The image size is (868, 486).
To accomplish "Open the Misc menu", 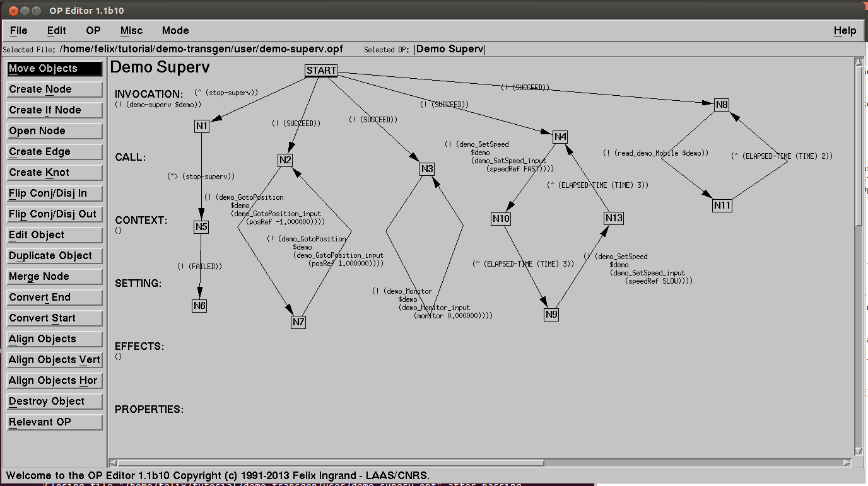I will (x=131, y=30).
